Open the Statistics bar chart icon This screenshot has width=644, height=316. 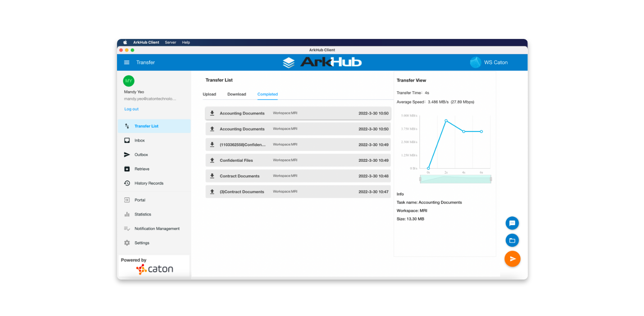click(127, 214)
